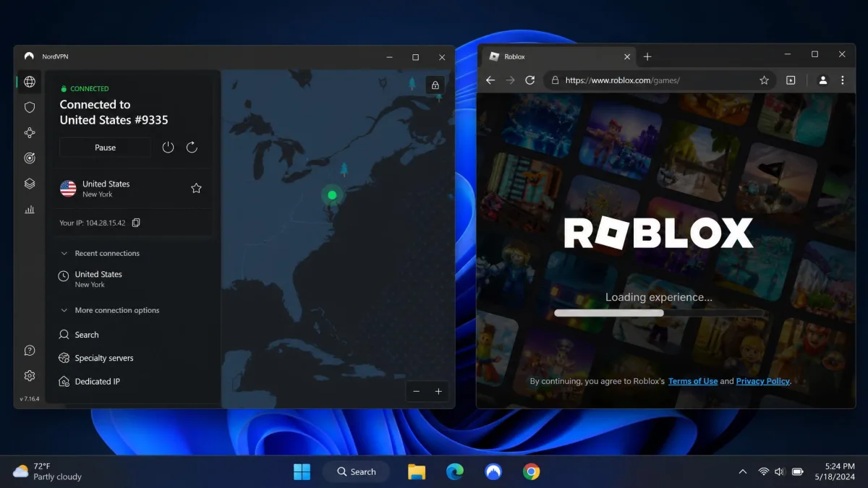Open File Explorer from taskbar
The image size is (868, 488).
click(417, 472)
